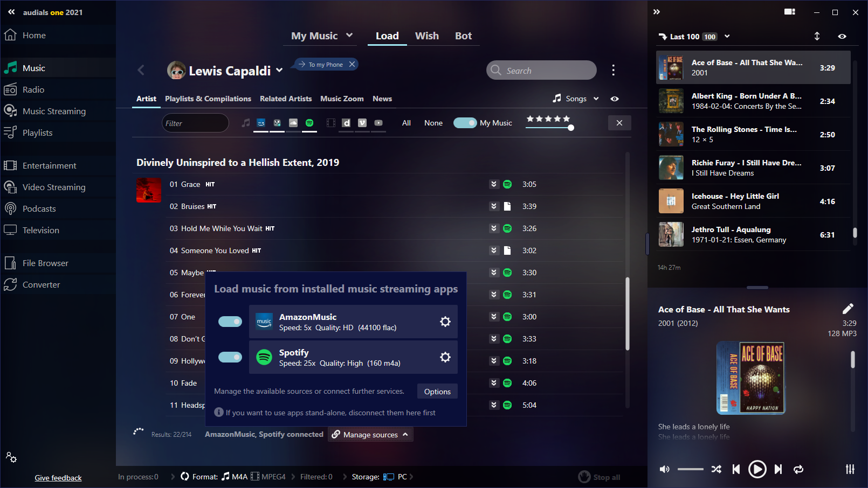Switch to the Wish tab

click(x=426, y=36)
